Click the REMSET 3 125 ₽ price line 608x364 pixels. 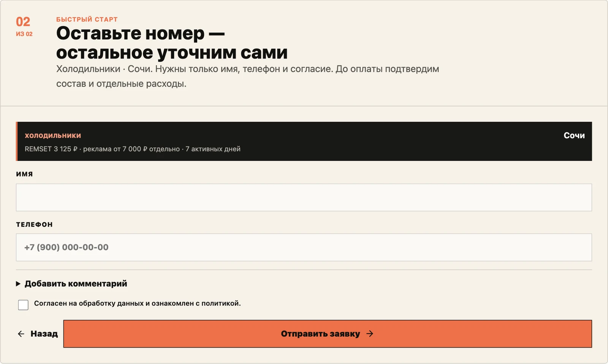point(133,149)
